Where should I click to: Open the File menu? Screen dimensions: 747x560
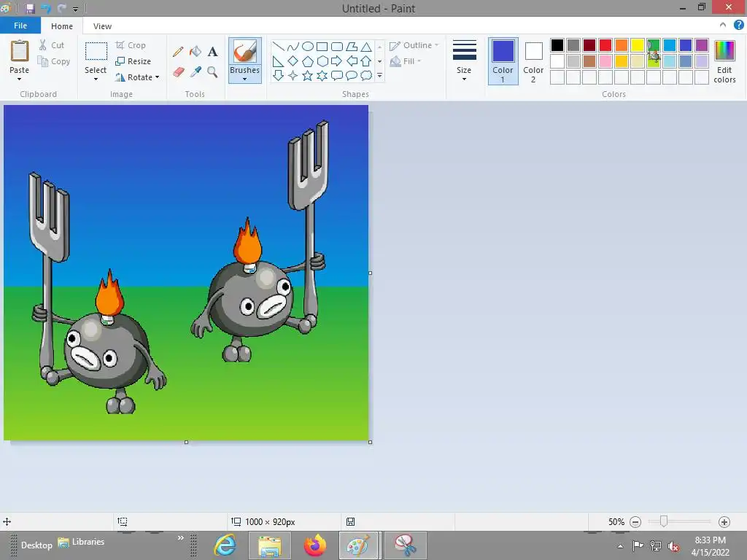pyautogui.click(x=20, y=26)
